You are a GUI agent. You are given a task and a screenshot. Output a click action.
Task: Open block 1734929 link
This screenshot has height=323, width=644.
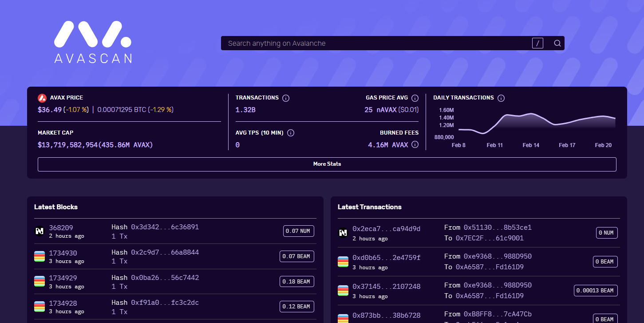click(63, 278)
